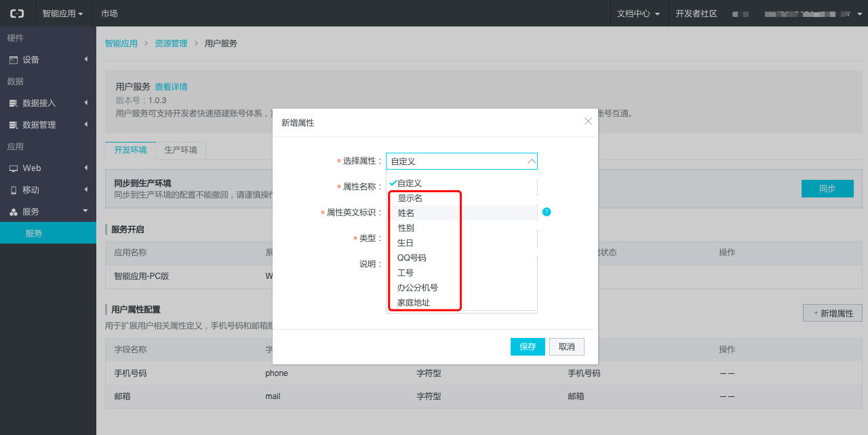Viewport: 868px width, 435px height.
Task: Click the 数据接入 sidebar icon
Action: click(14, 103)
